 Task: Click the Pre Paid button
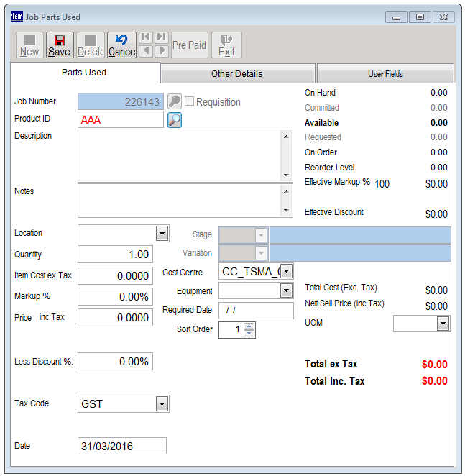pyautogui.click(x=190, y=45)
